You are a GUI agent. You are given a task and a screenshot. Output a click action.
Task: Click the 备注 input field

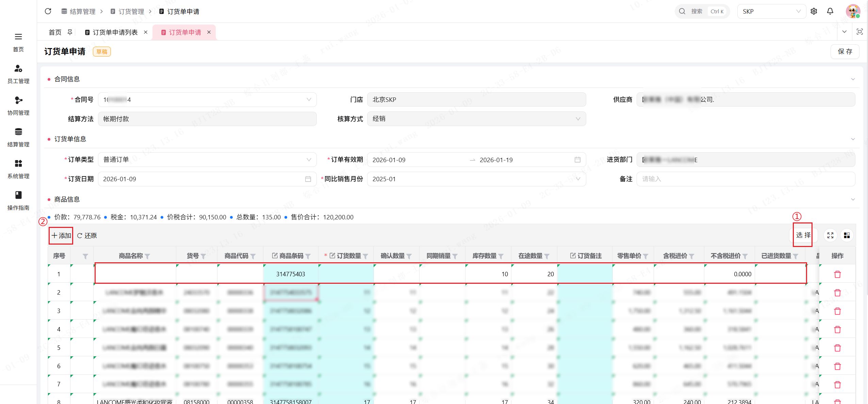745,179
